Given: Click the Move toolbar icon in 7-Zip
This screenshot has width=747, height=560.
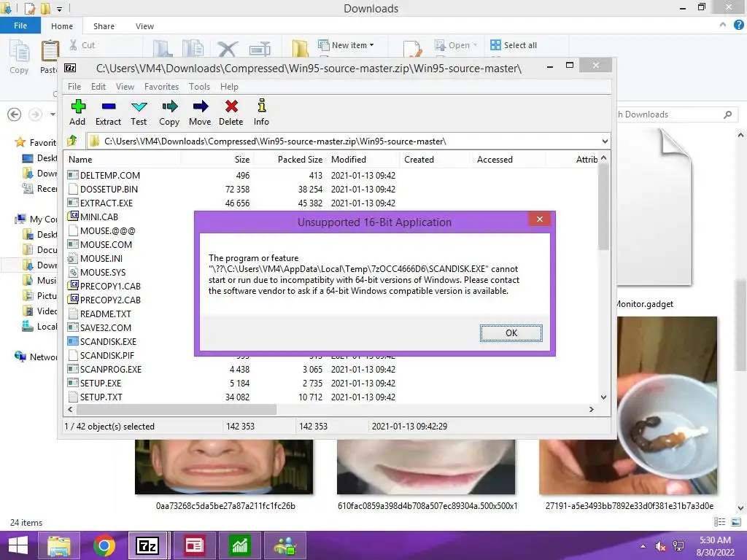Looking at the screenshot, I should click(200, 113).
